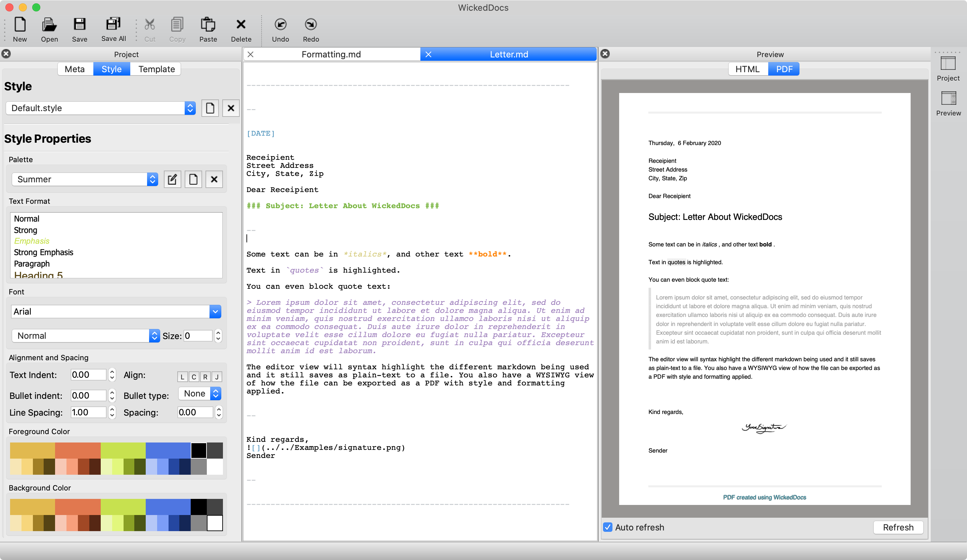
Task: Click the Open file toolbar icon
Action: [49, 25]
